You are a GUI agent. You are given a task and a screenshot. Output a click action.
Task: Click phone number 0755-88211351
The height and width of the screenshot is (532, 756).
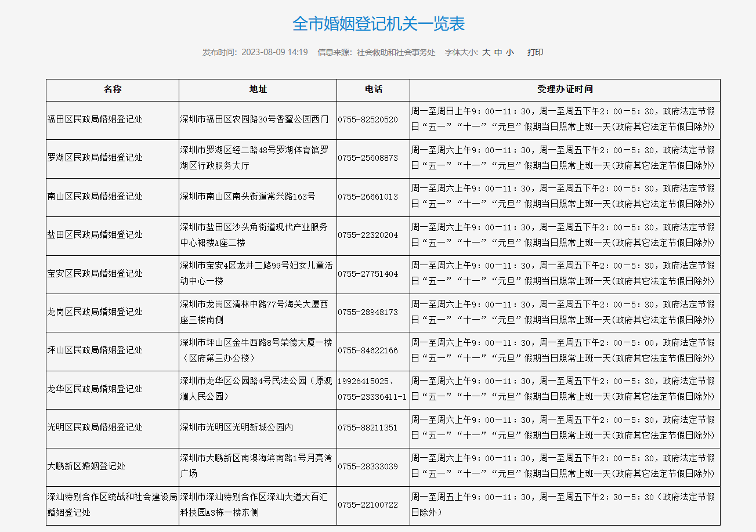click(368, 428)
